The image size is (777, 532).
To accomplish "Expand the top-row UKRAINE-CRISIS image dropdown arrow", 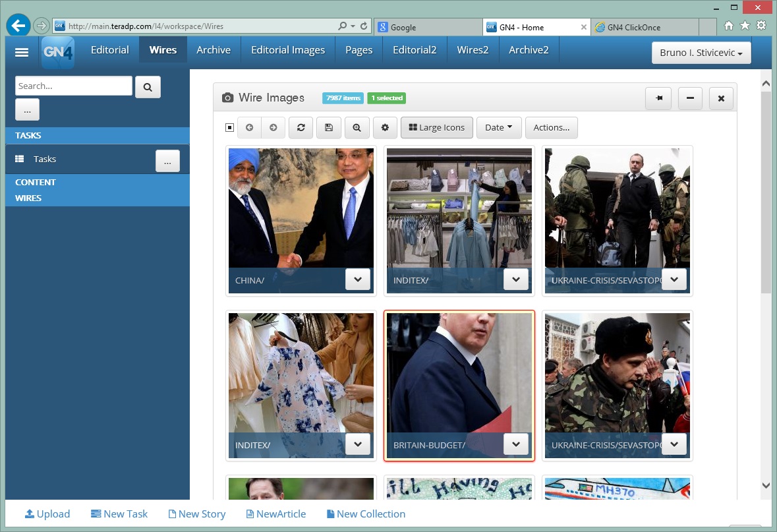I will (674, 280).
